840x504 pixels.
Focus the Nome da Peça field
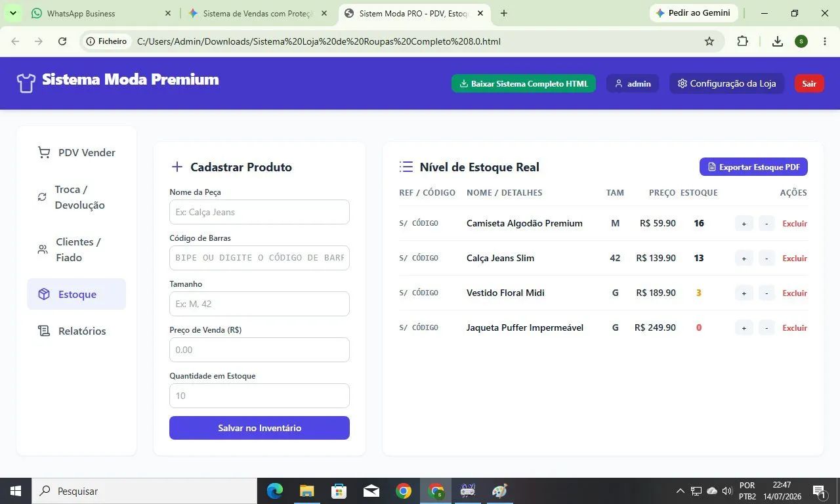coord(259,212)
